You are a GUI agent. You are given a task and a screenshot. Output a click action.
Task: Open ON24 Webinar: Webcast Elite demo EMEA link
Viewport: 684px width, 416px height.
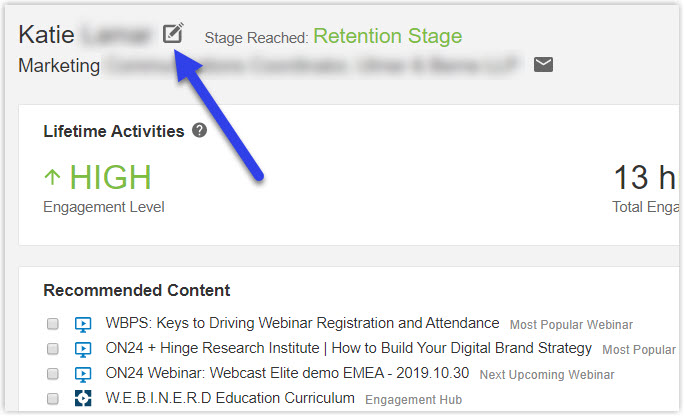tap(287, 373)
